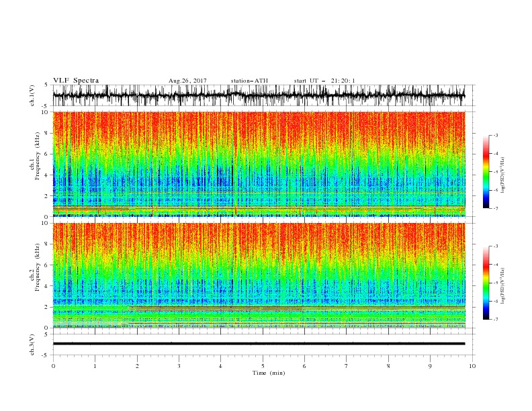Click the "ch.1(V)" waveform axis label
Image resolution: width=532 pixels, height=411 pixels.
tap(32, 95)
